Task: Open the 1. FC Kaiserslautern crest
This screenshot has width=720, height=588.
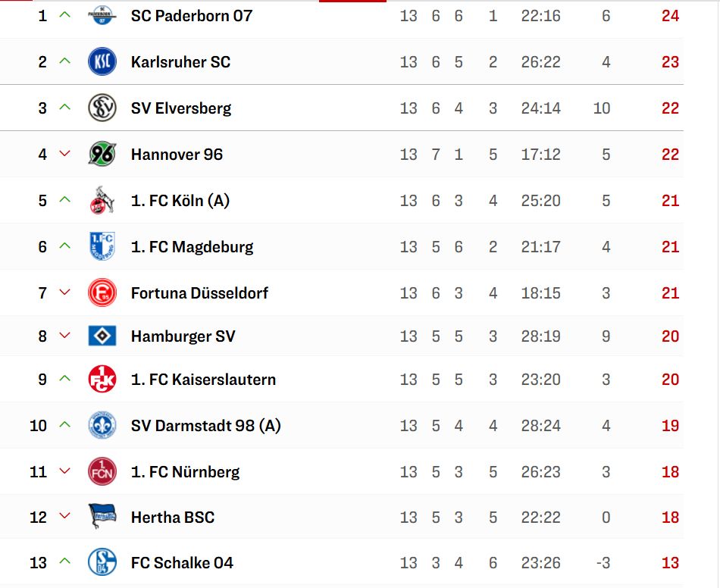Action: 102,379
